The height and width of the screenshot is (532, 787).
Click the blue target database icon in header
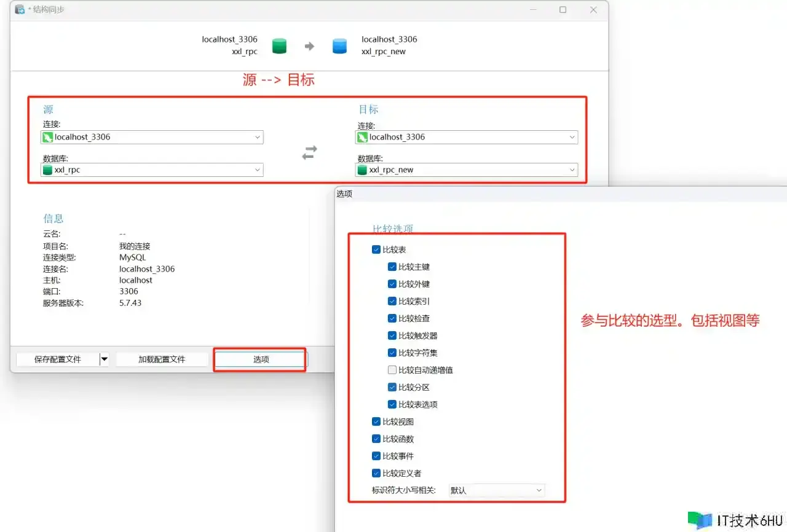[x=339, y=46]
